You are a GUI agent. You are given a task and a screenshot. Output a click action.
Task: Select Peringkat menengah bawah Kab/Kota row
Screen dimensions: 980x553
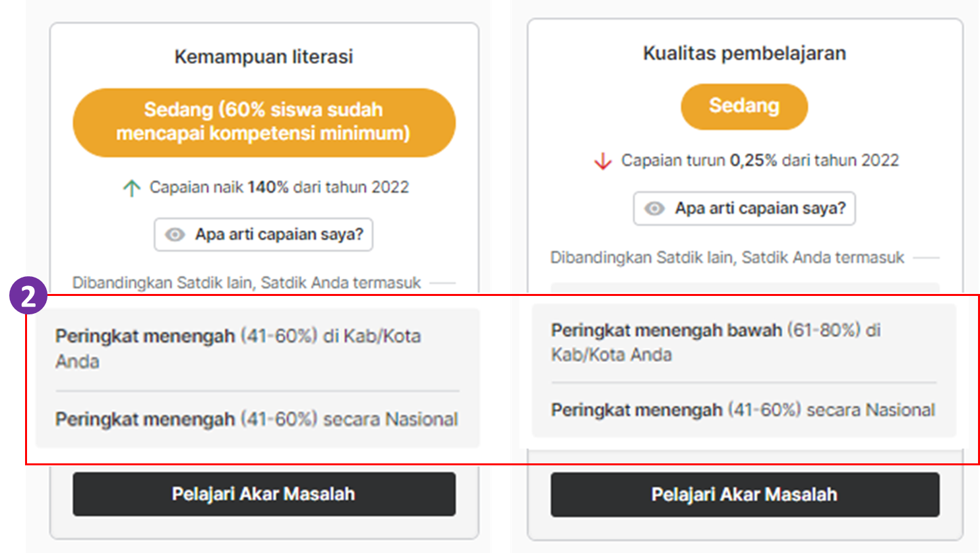click(744, 342)
